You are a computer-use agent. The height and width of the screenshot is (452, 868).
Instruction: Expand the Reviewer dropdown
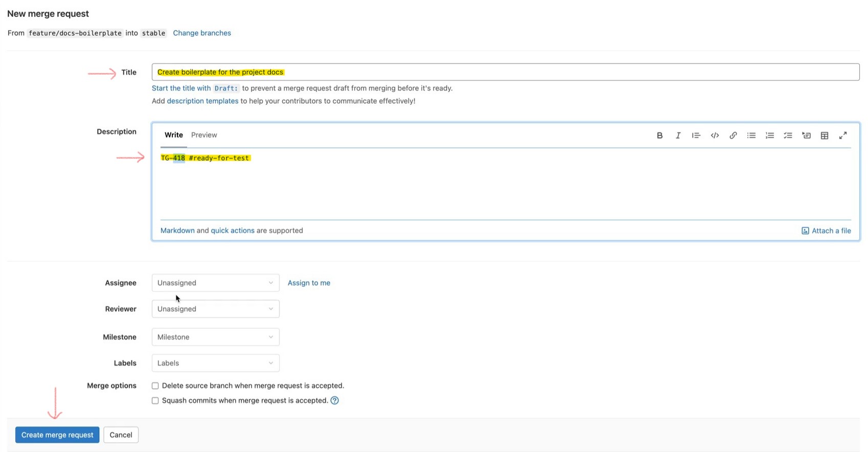click(215, 309)
